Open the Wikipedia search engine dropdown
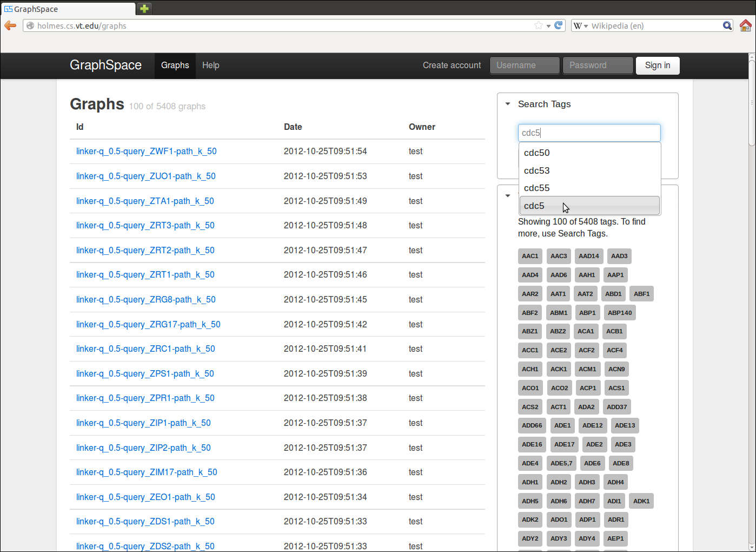The image size is (756, 552). click(x=581, y=26)
